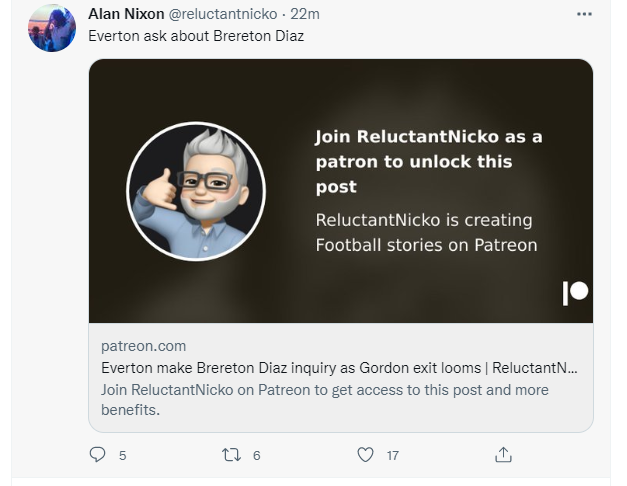627x486 pixels.
Task: Click the Alan Nixon display name
Action: click(x=126, y=14)
